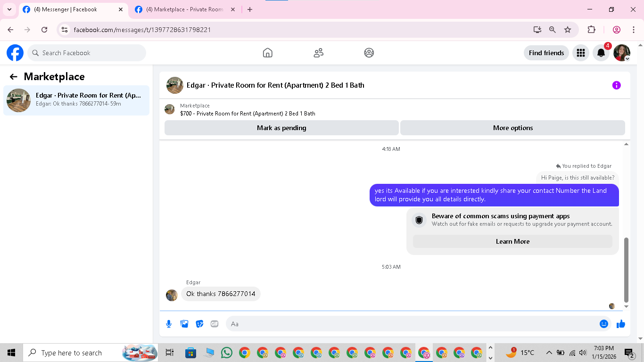Click Edgar's avatar beside his message
This screenshot has height=362, width=644.
172,295
